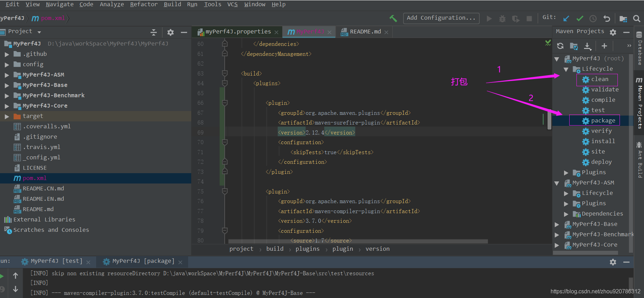
Task: Expand the target folder
Action: tap(7, 116)
